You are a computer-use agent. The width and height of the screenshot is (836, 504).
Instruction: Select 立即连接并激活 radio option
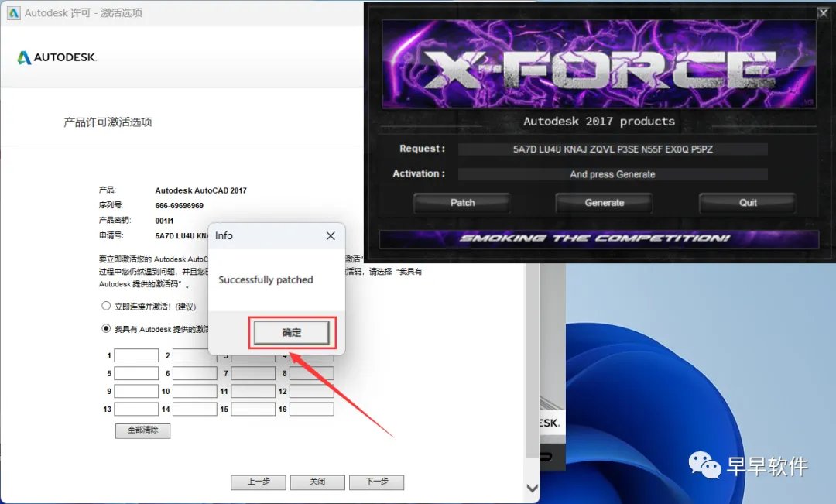[x=106, y=306]
